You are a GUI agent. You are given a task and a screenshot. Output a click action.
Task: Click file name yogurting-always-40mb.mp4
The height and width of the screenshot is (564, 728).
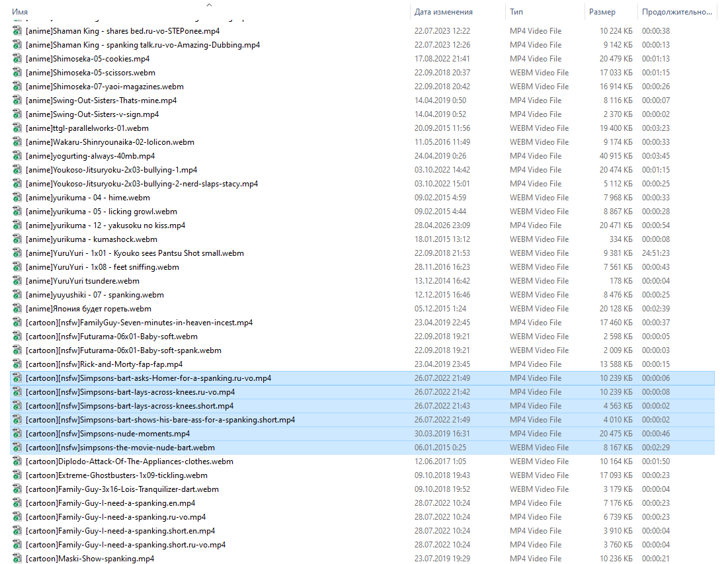point(90,156)
